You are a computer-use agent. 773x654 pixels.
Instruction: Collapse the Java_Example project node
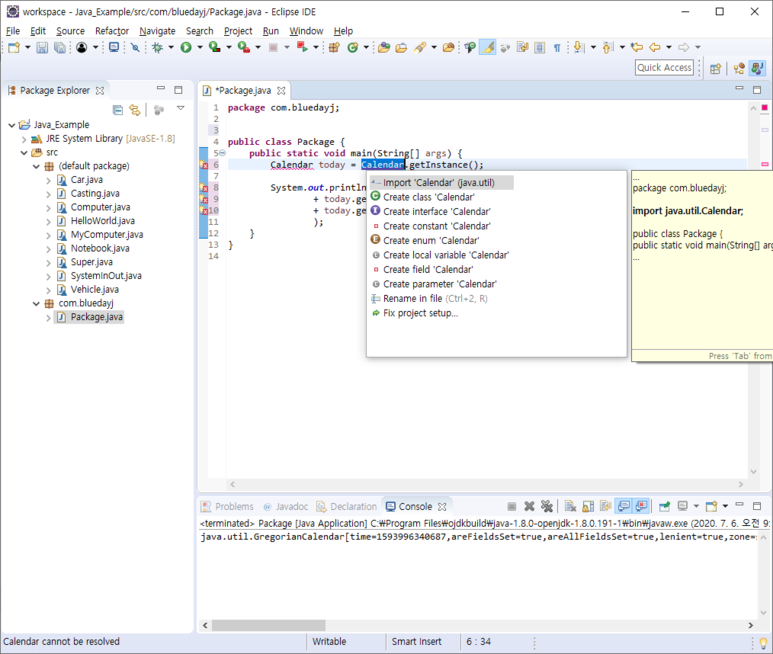click(12, 125)
